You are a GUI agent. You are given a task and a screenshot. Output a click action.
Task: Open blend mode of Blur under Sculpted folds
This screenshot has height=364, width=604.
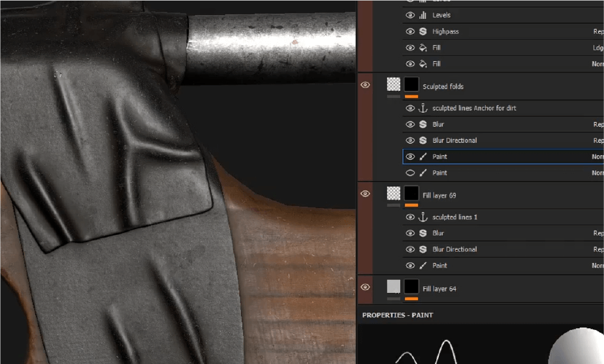pos(598,125)
